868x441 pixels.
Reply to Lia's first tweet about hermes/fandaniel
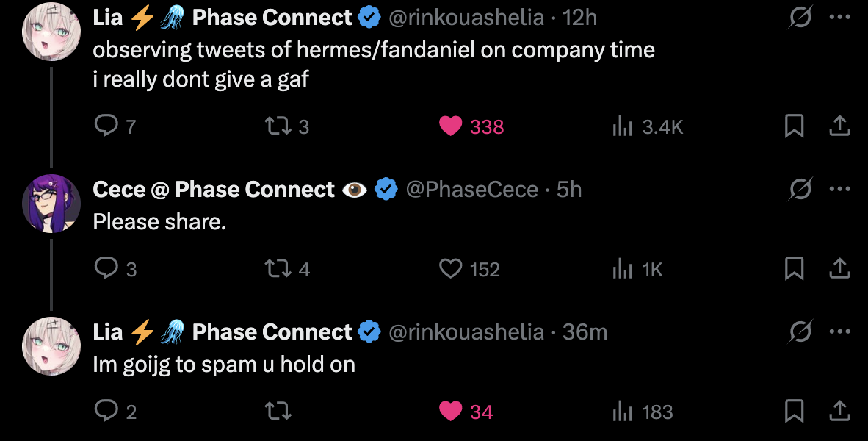pos(106,126)
